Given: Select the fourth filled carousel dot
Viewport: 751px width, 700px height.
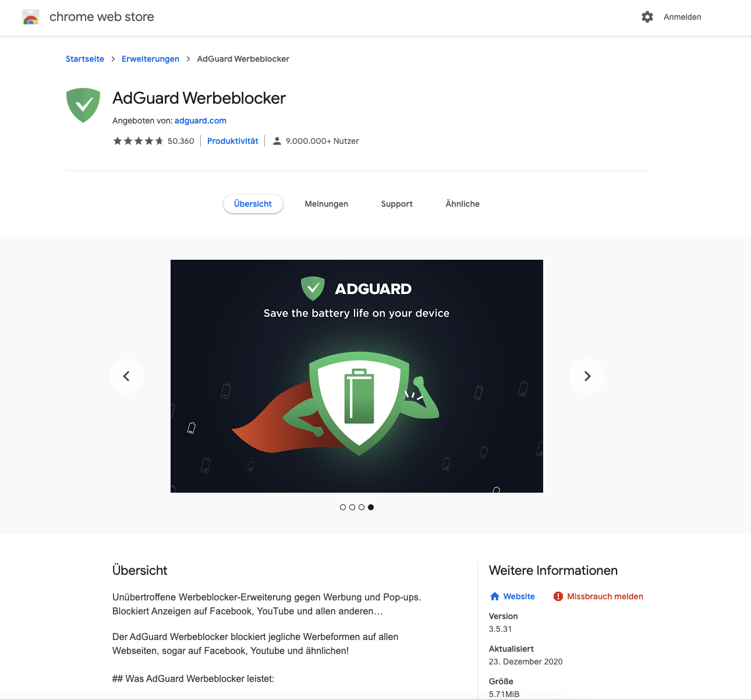Looking at the screenshot, I should click(x=371, y=507).
